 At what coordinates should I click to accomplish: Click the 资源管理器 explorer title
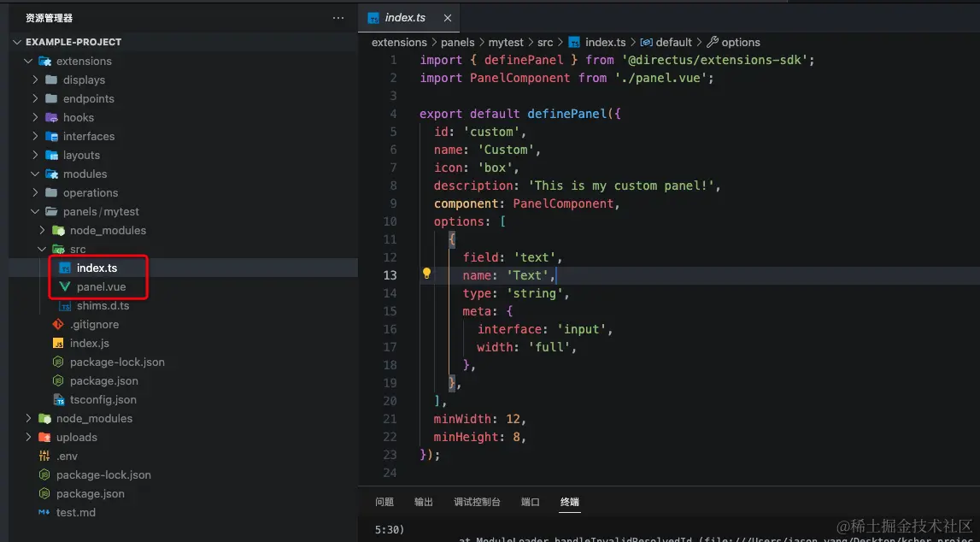point(49,18)
